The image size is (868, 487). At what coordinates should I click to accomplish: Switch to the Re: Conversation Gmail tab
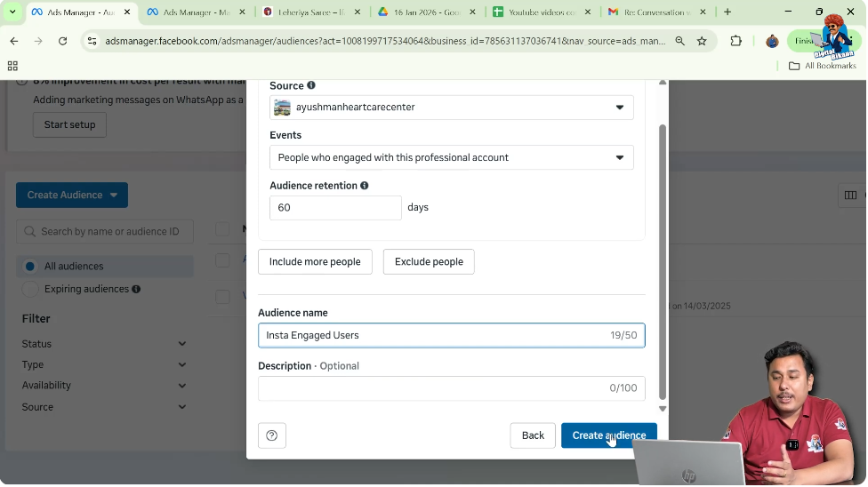(x=656, y=12)
